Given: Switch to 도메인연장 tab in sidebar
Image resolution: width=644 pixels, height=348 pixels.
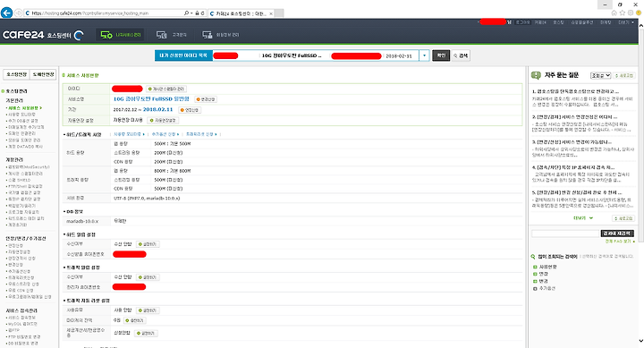Looking at the screenshot, I should click(43, 74).
